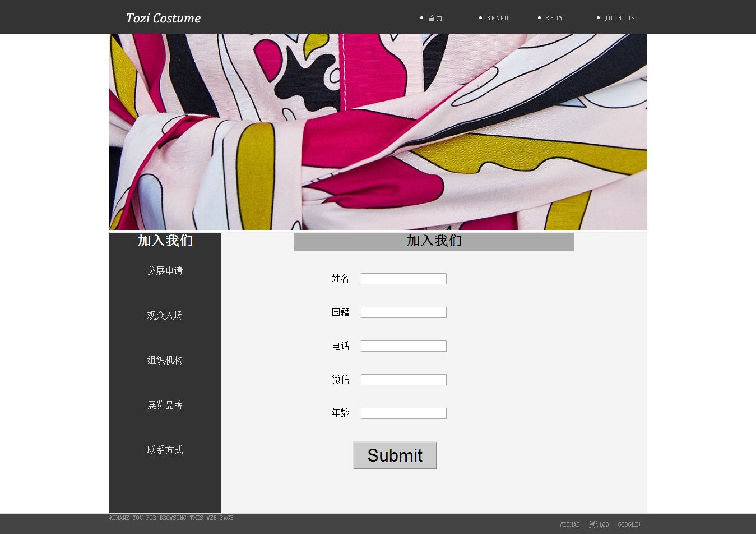Click the 年龄 field label

pyautogui.click(x=340, y=413)
